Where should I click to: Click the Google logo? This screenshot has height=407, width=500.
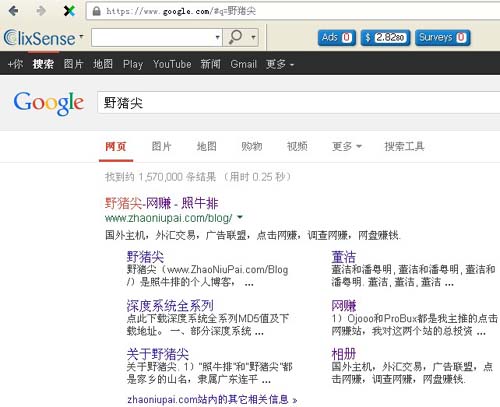point(49,103)
